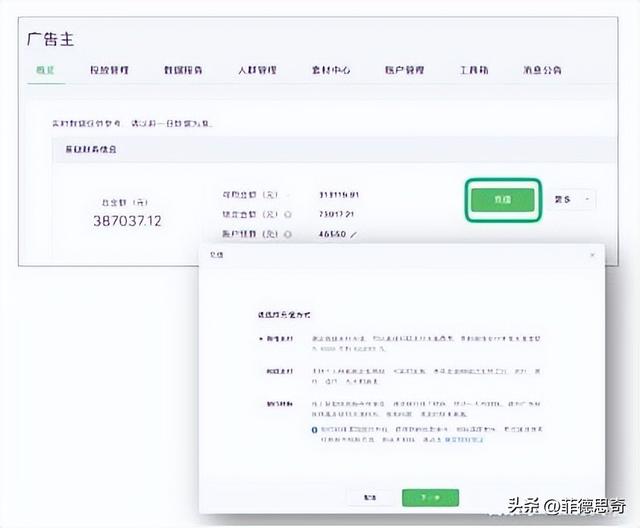Expand the 更多 dropdown beside recharge

[x=573, y=200]
